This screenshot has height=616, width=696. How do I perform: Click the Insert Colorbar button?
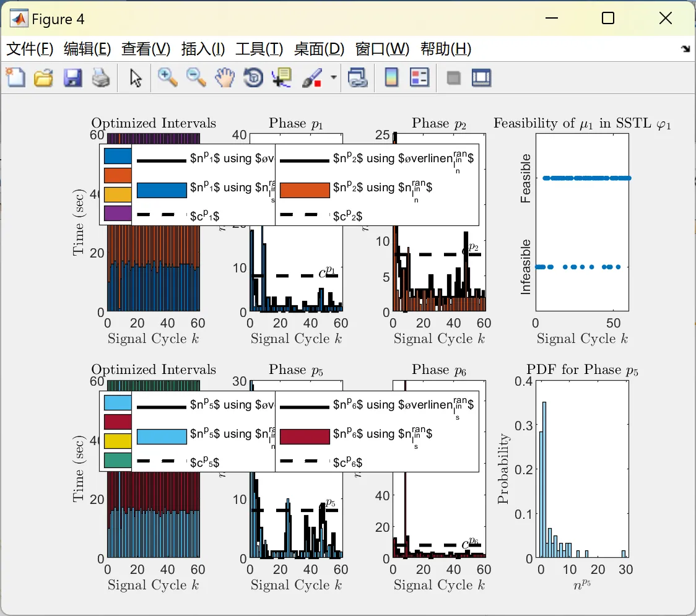tap(391, 77)
